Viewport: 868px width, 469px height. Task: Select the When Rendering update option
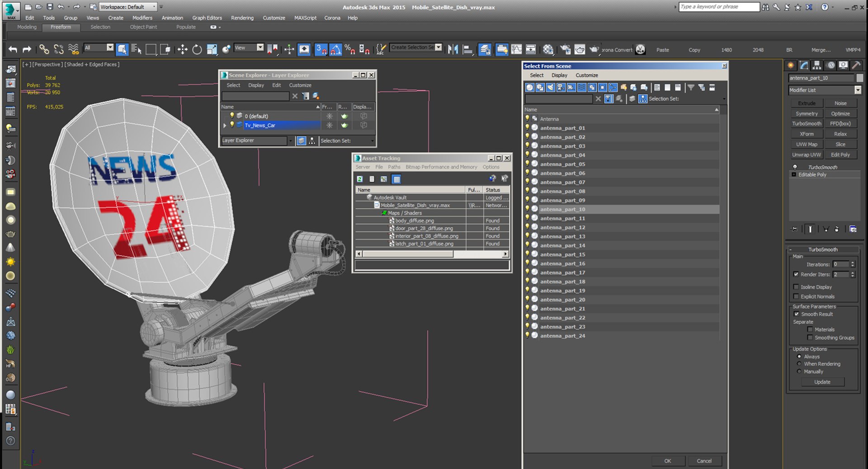(799, 364)
